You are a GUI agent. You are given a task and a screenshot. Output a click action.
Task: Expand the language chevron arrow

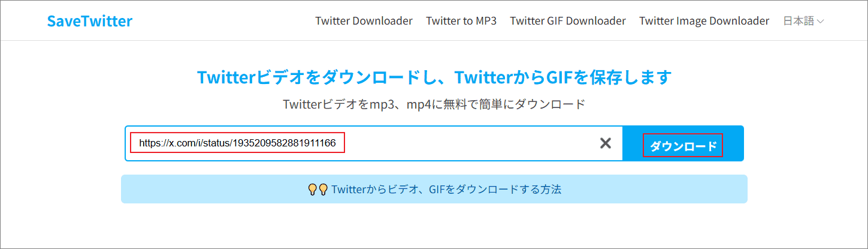pos(821,22)
